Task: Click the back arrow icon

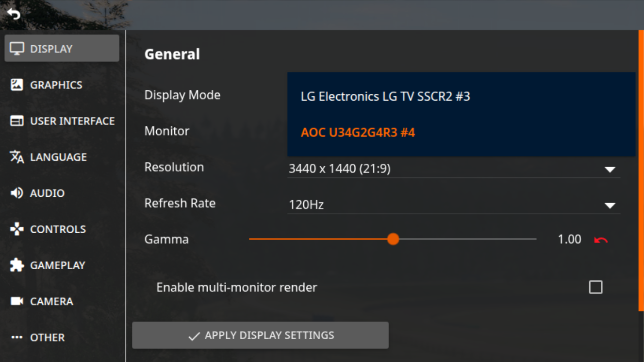Action: point(14,15)
